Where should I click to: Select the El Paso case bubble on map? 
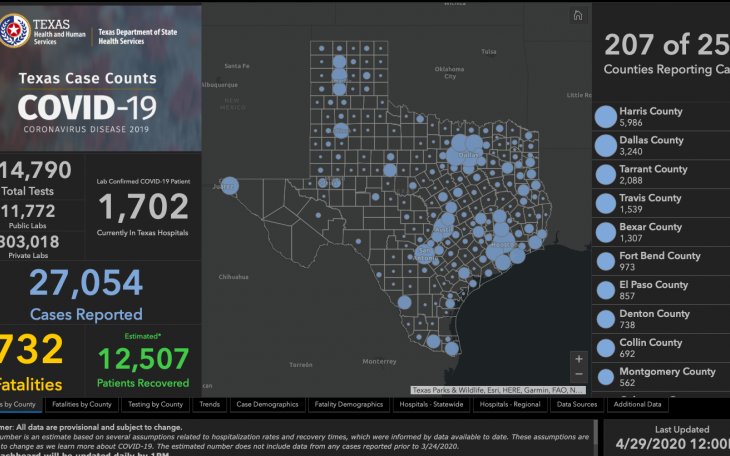click(x=229, y=186)
